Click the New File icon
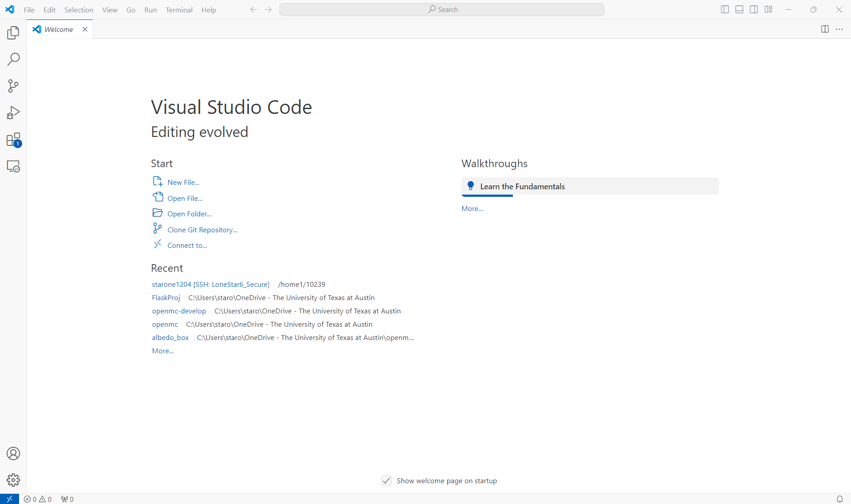Image resolution: width=851 pixels, height=504 pixels. [158, 181]
